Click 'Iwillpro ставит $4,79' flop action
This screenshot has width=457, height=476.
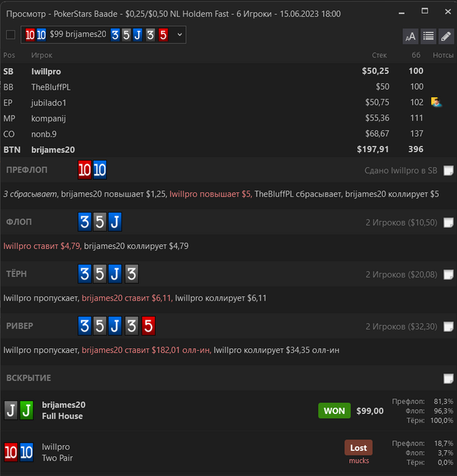point(42,246)
